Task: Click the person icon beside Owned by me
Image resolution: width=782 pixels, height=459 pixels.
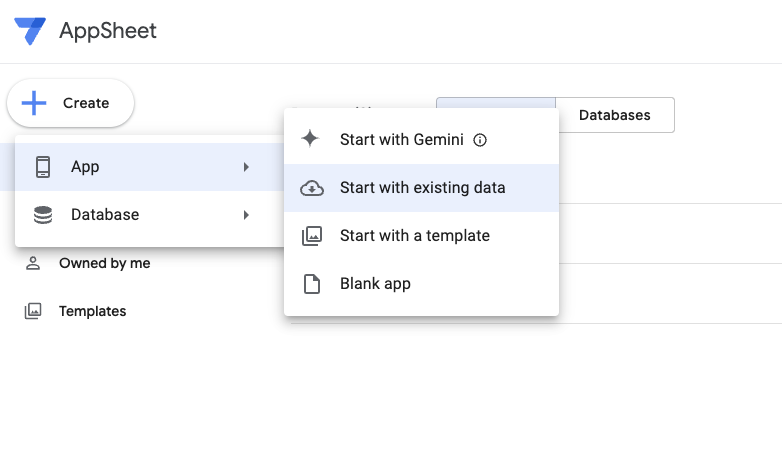Action: pos(33,263)
